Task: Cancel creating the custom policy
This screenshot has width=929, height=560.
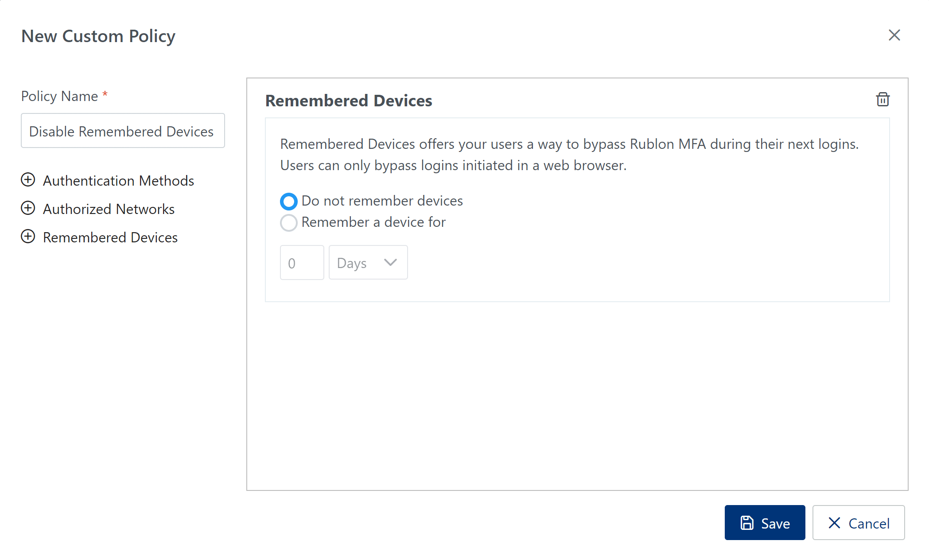Action: click(858, 523)
